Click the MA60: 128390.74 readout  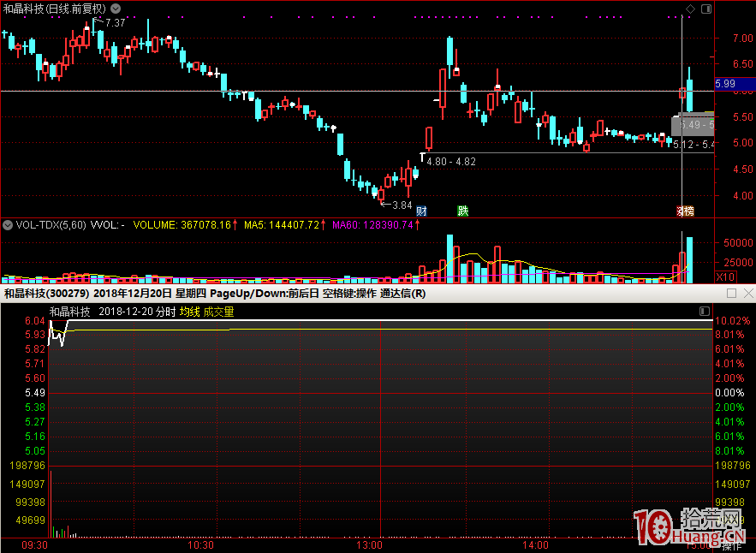click(x=376, y=224)
